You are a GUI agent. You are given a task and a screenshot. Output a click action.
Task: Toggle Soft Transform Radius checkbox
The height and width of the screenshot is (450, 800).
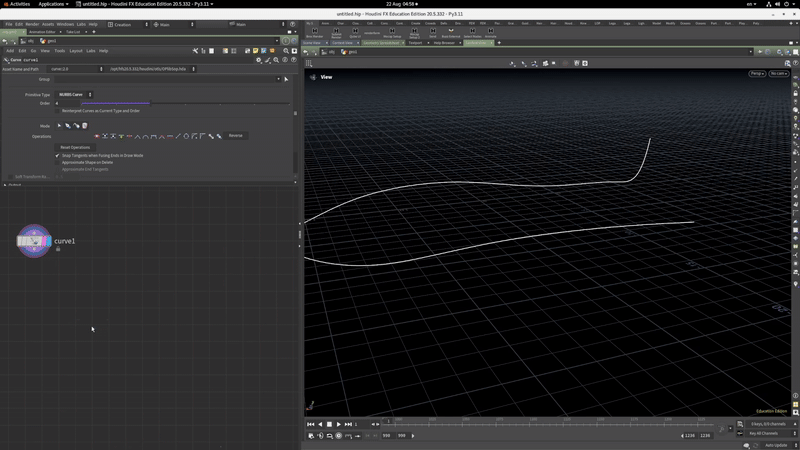coord(10,177)
